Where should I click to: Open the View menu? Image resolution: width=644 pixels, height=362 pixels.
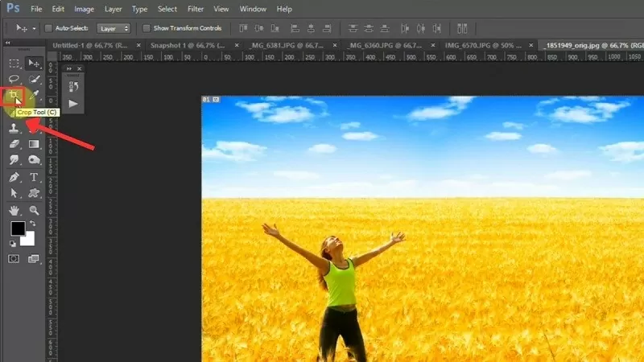(221, 9)
